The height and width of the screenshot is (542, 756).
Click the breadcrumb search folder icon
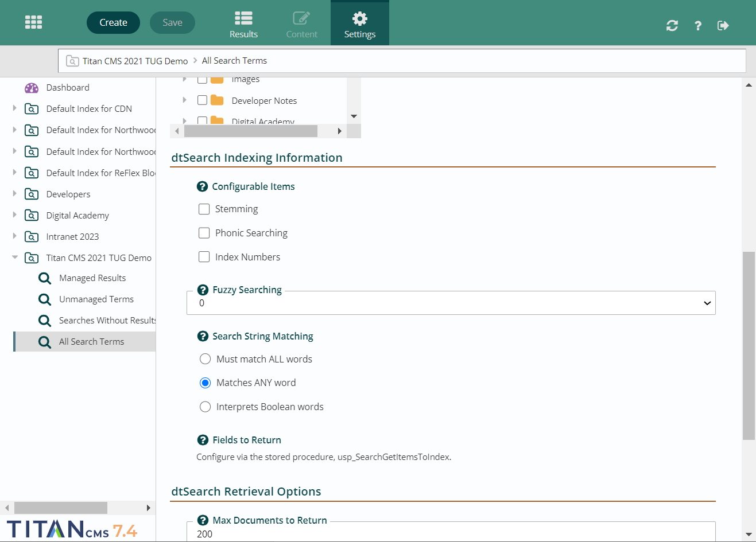tap(72, 61)
